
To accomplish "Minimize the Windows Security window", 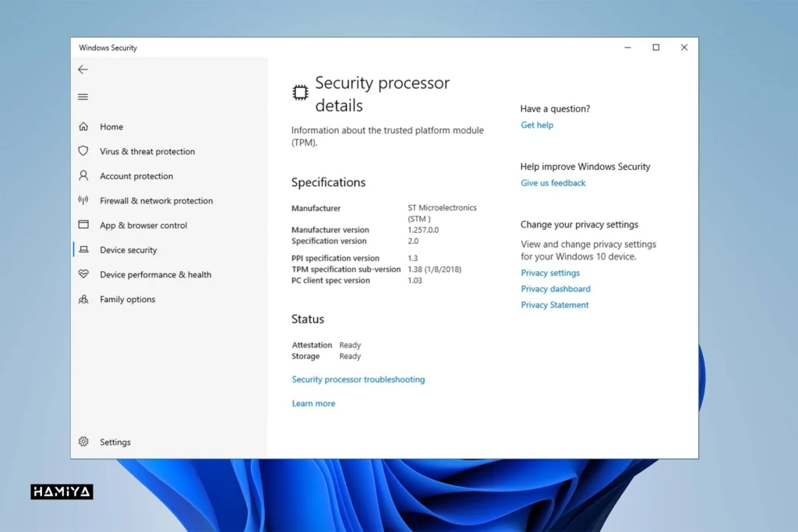I will point(627,48).
